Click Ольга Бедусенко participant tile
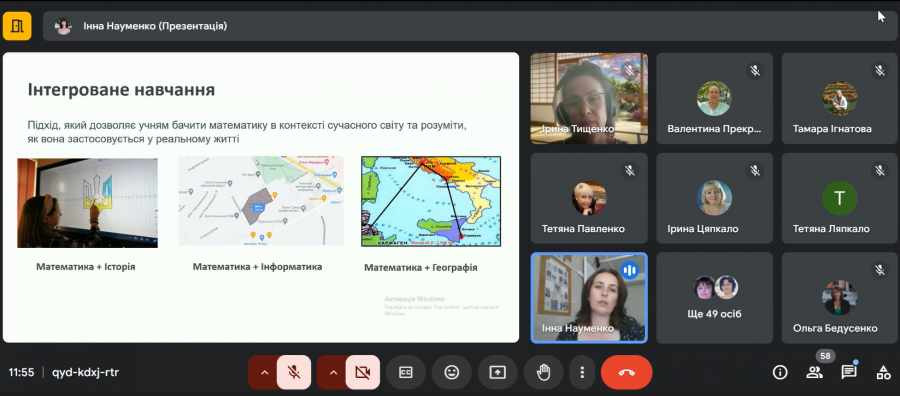This screenshot has width=900, height=396. tap(840, 298)
